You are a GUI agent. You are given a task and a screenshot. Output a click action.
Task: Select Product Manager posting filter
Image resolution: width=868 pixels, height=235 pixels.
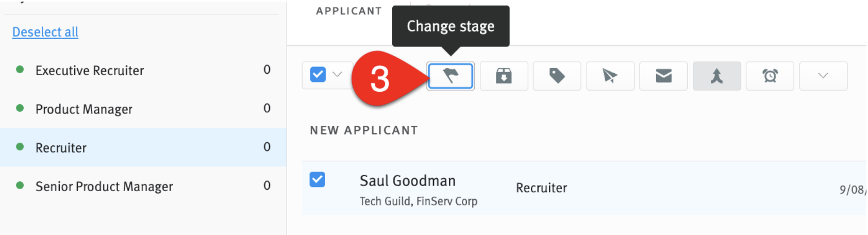[x=143, y=109]
